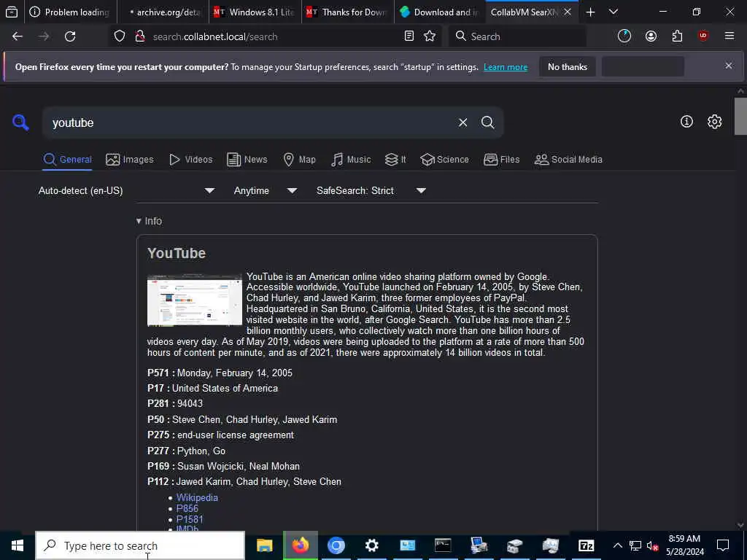Open SafeSearch Strict dropdown

371,190
